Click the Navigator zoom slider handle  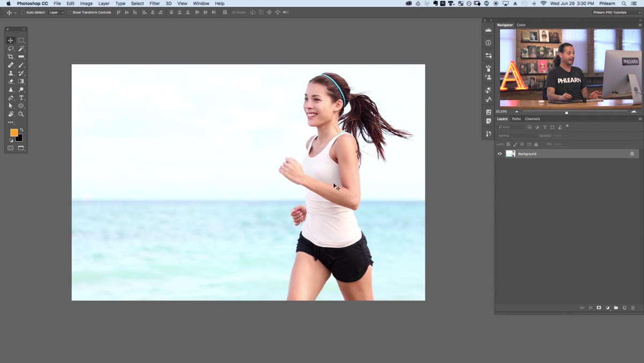pyautogui.click(x=567, y=112)
